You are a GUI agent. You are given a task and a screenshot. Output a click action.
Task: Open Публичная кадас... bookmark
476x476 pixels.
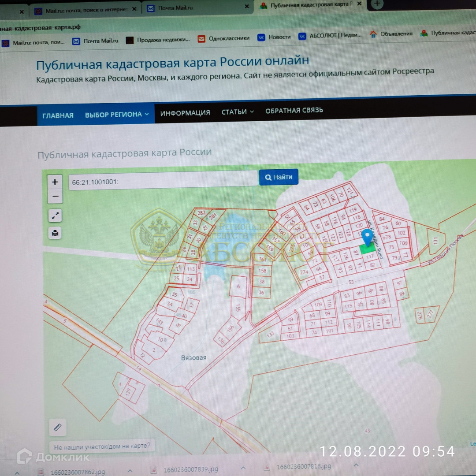pos(448,33)
